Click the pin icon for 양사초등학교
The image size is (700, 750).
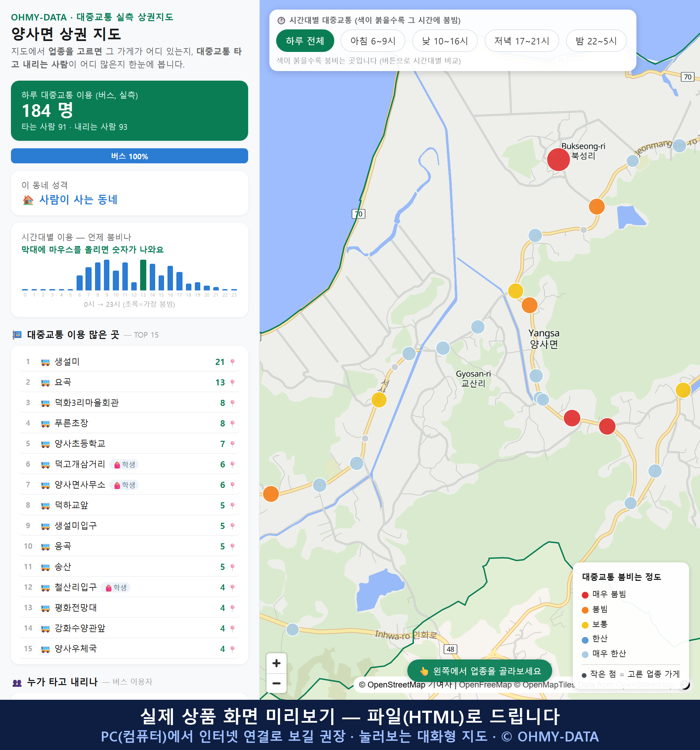tap(232, 444)
